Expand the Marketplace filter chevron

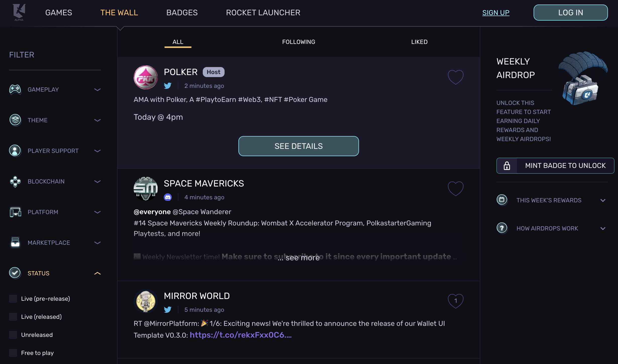pos(97,243)
